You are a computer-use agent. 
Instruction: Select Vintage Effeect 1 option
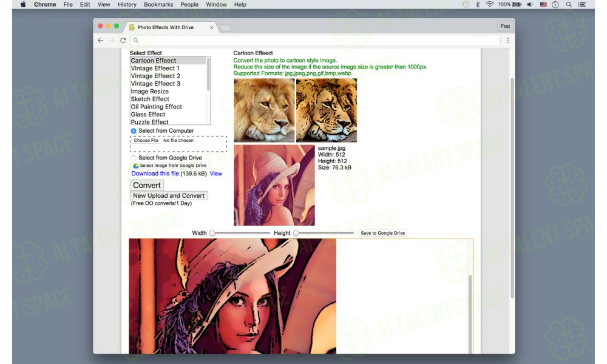168,69
